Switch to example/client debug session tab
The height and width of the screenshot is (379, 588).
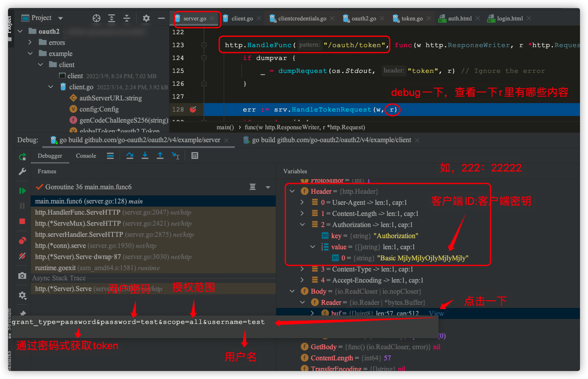(331, 140)
